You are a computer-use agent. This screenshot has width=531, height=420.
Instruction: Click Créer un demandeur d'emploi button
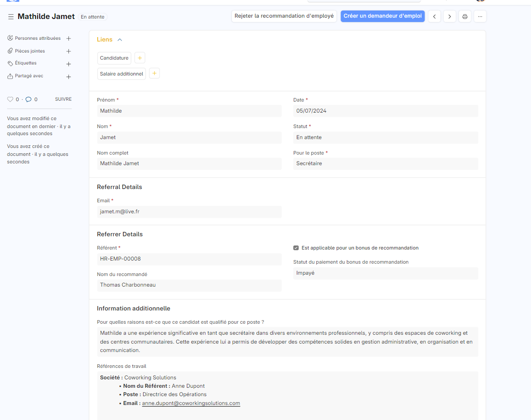(383, 16)
